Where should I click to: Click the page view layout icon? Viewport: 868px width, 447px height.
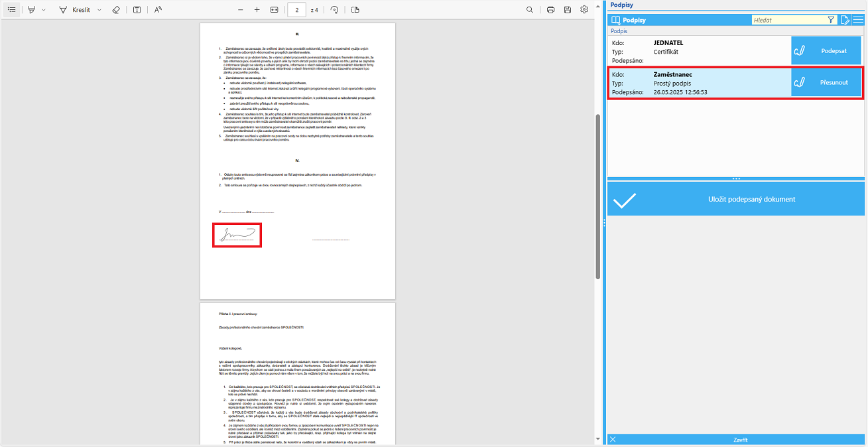pyautogui.click(x=355, y=10)
